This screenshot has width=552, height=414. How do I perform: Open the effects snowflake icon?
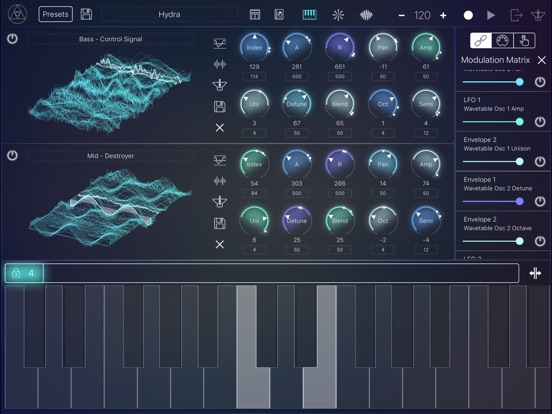pos(338,15)
